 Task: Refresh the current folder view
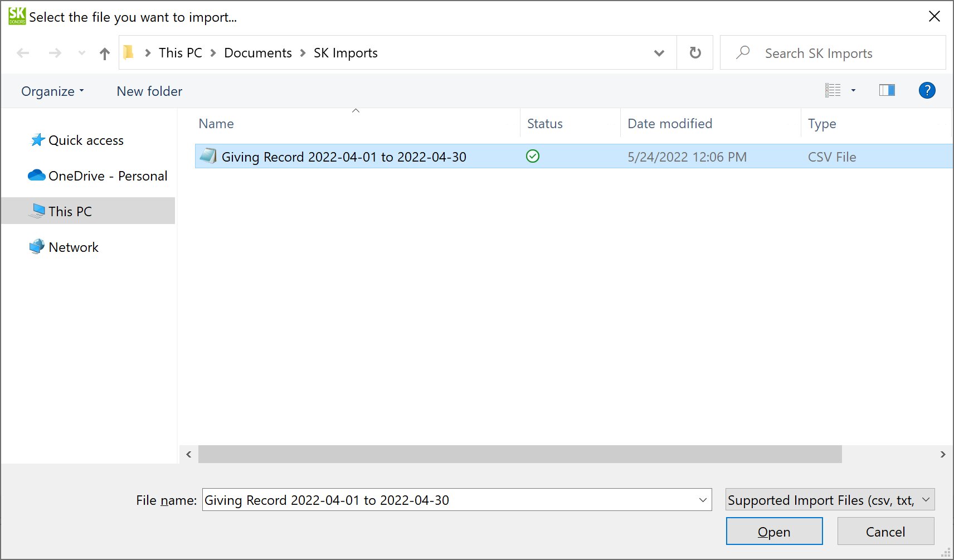[694, 52]
